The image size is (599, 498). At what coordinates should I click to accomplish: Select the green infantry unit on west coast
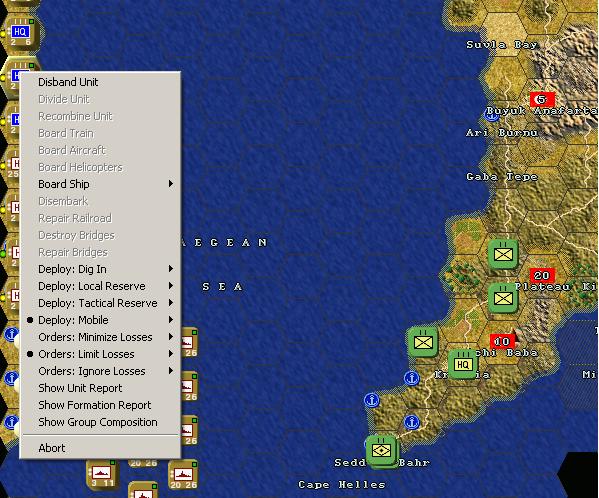click(x=423, y=341)
